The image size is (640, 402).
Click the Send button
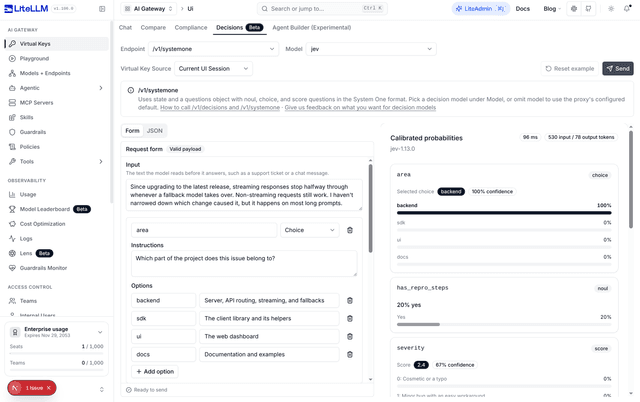(618, 69)
